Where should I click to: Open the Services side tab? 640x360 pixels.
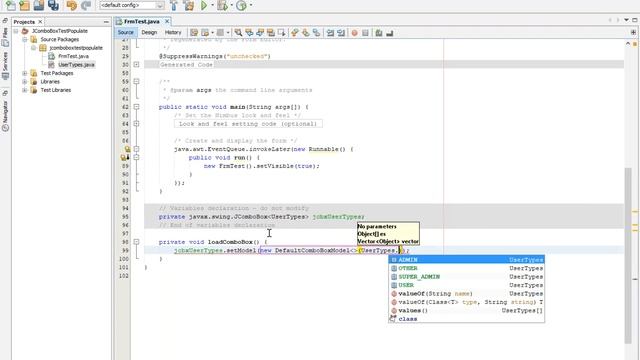tap(5, 65)
